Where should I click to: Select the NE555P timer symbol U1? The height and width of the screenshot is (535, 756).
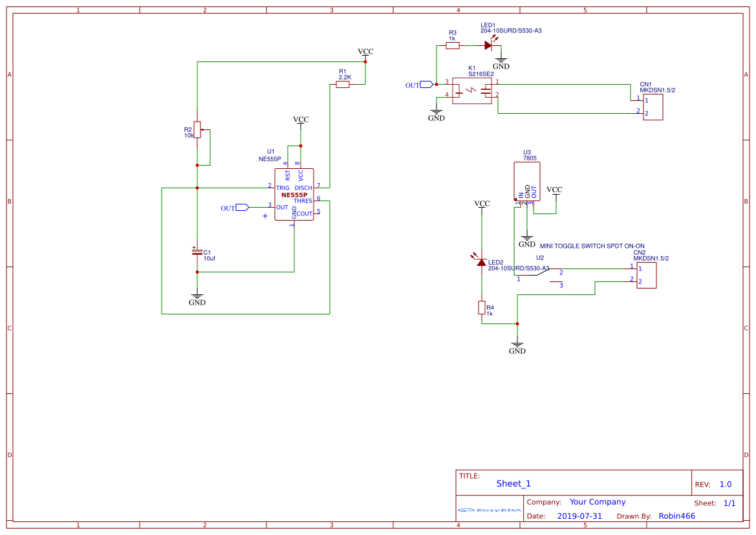coord(294,194)
